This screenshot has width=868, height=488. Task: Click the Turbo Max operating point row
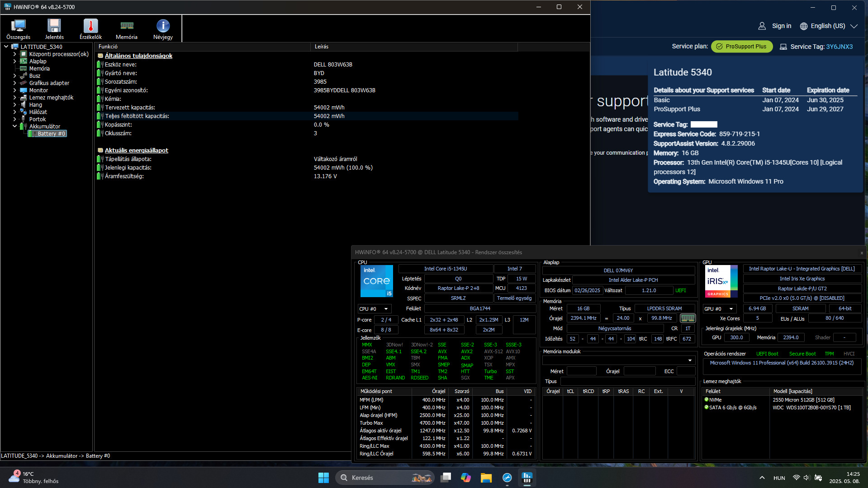click(x=446, y=423)
